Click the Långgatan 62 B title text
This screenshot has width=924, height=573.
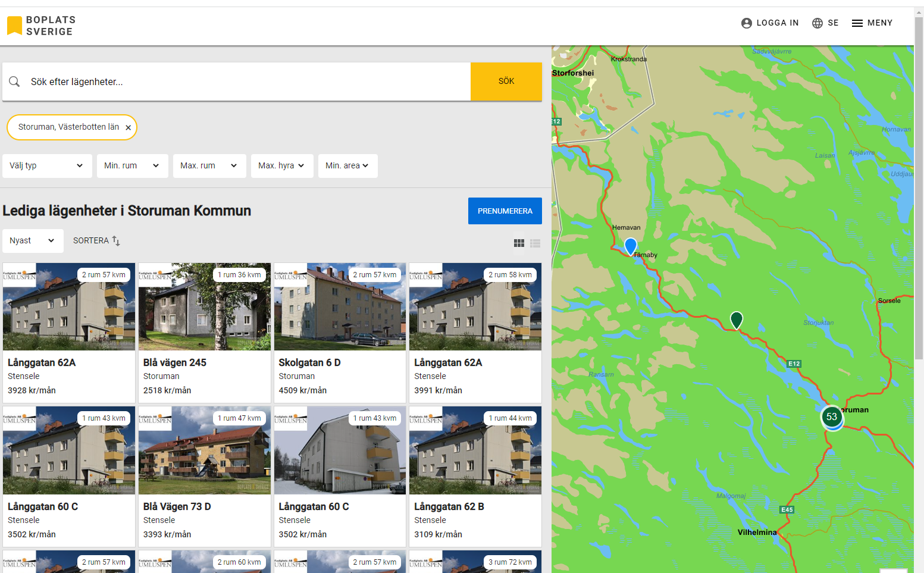pyautogui.click(x=449, y=507)
